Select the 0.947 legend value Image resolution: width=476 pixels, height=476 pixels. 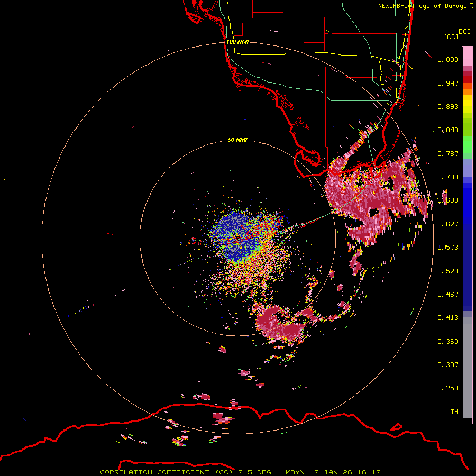[x=448, y=83]
